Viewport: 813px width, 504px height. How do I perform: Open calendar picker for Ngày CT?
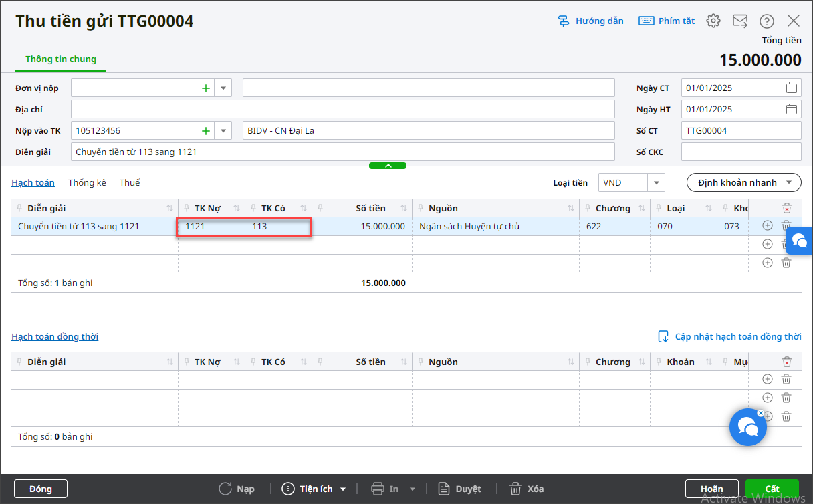792,88
